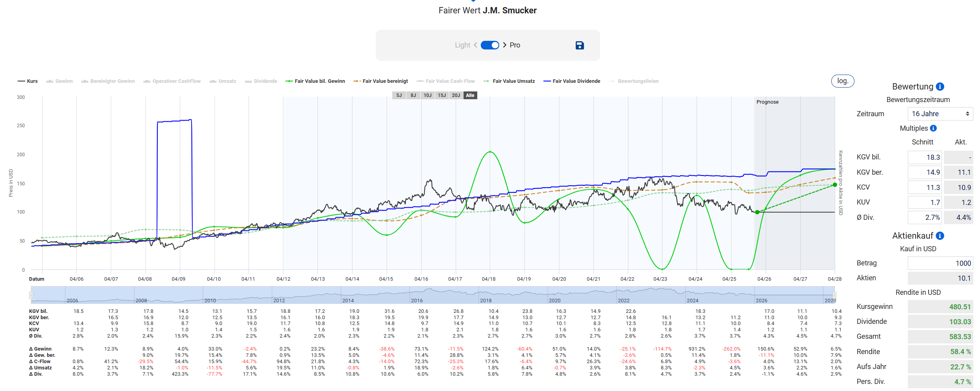Select the 10J time range tab

point(427,95)
